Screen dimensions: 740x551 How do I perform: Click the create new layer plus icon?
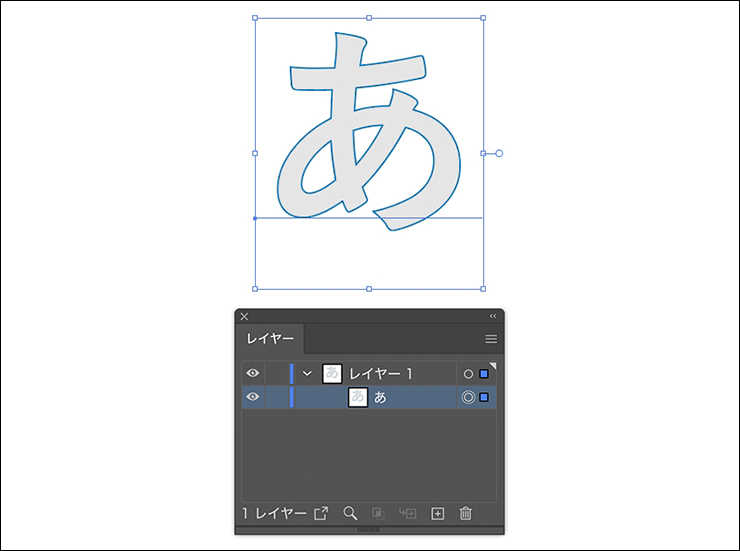tap(437, 513)
